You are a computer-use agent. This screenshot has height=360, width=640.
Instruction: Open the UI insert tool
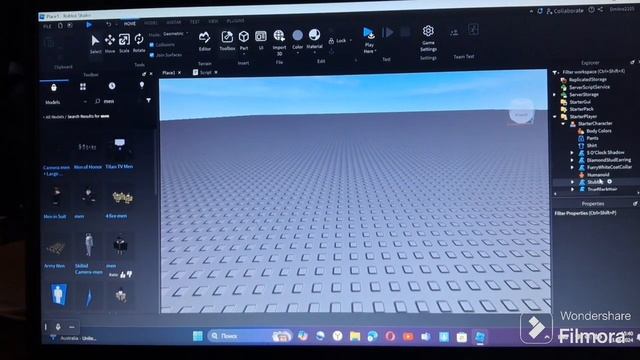(261, 36)
